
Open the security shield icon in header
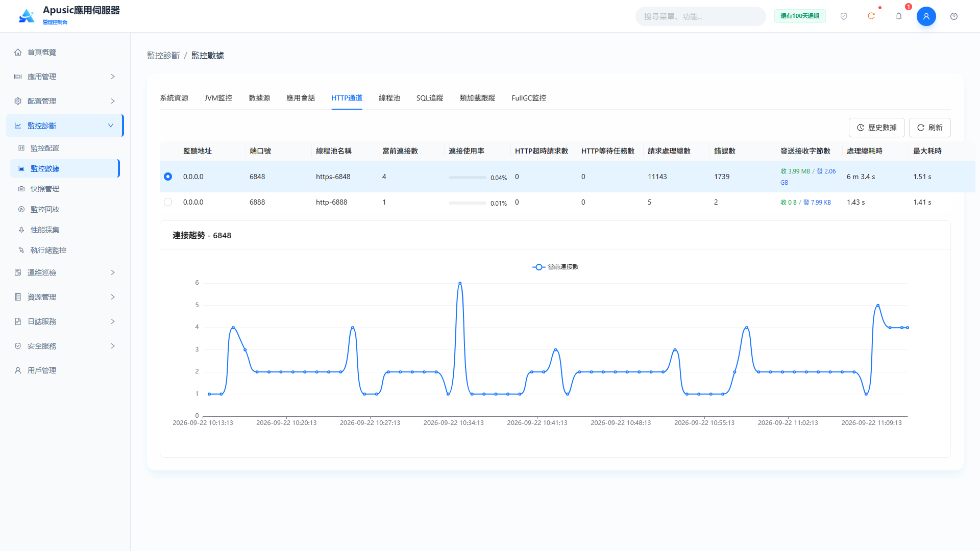tap(844, 16)
